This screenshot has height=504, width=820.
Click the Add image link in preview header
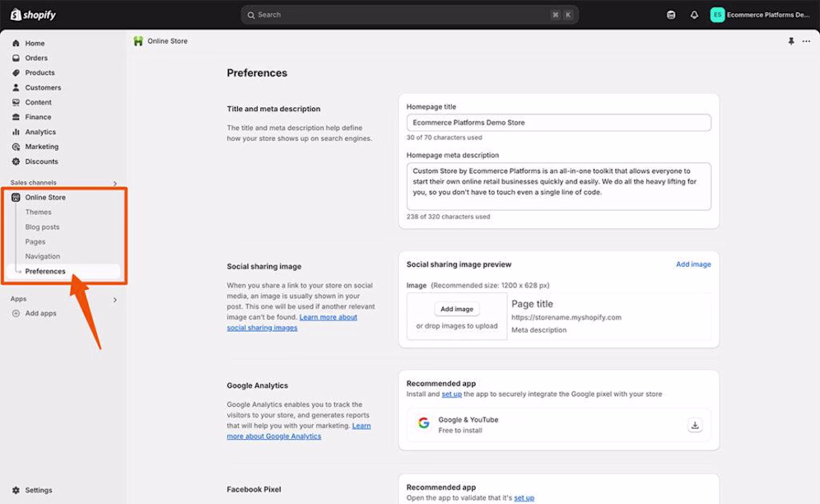(693, 265)
